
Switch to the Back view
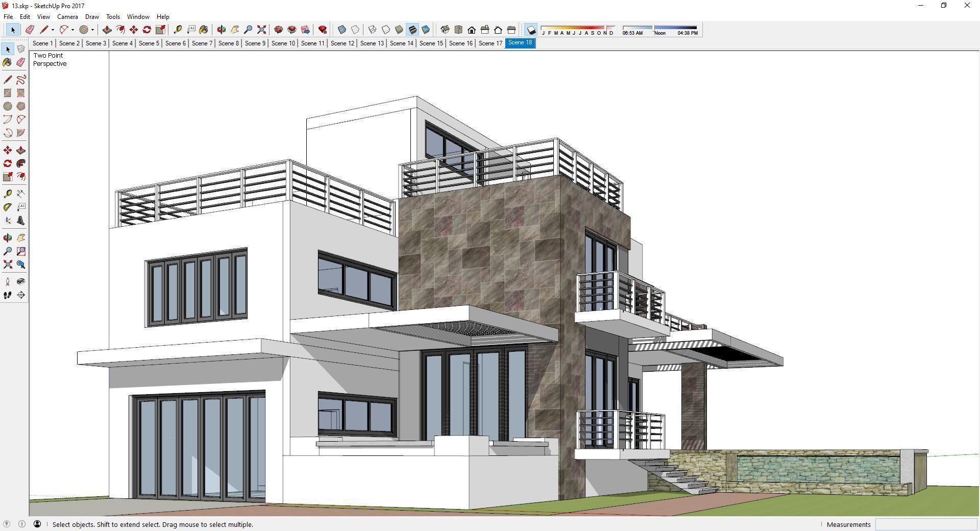[498, 30]
